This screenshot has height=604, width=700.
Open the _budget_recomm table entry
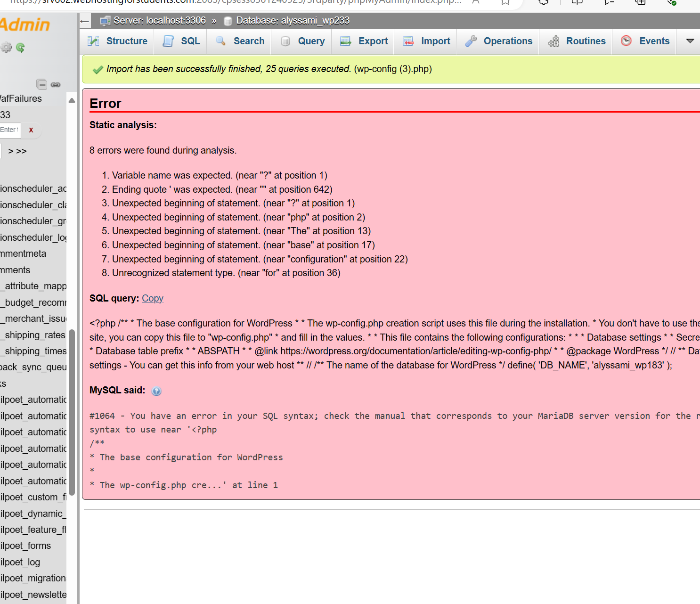[33, 302]
